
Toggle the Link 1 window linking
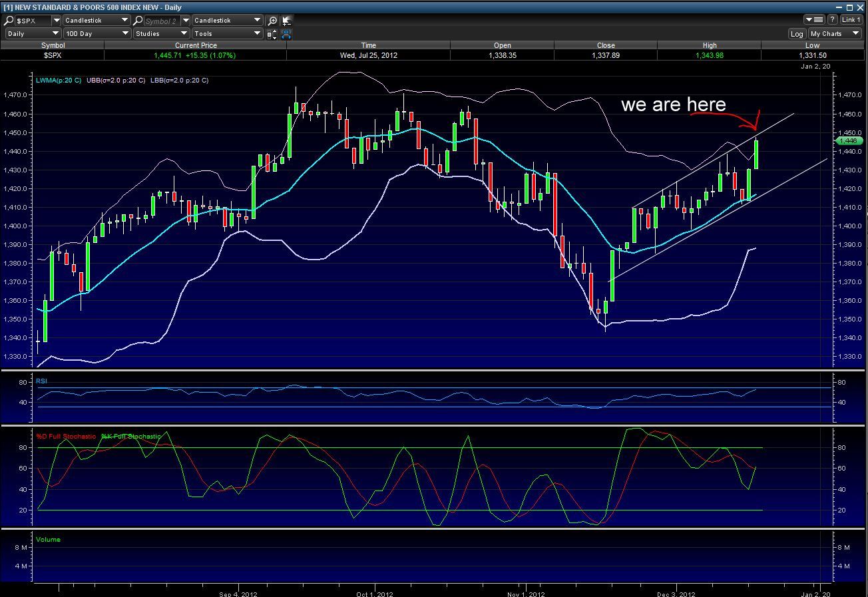click(851, 20)
